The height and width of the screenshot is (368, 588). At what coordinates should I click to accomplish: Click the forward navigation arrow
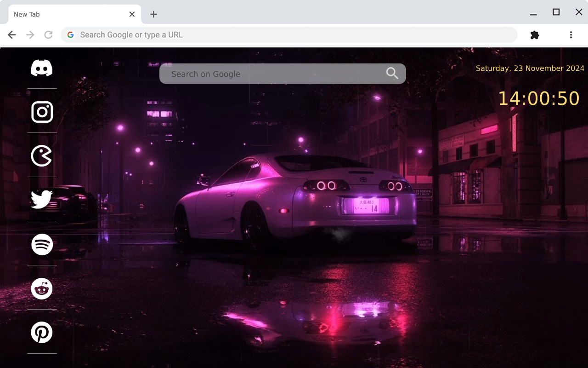[x=30, y=34]
